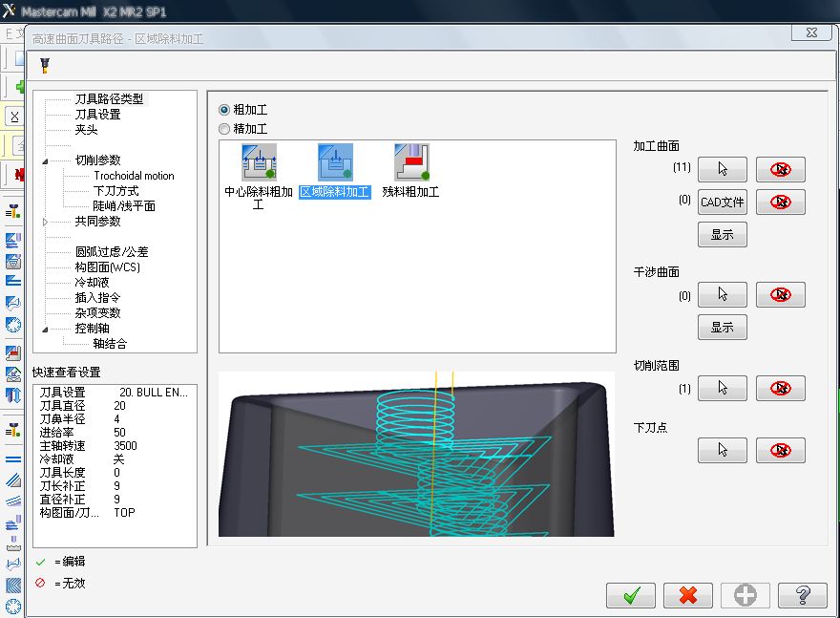This screenshot has height=618, width=840.
Task: Expand the 共同参数 tree node
Action: [x=45, y=222]
